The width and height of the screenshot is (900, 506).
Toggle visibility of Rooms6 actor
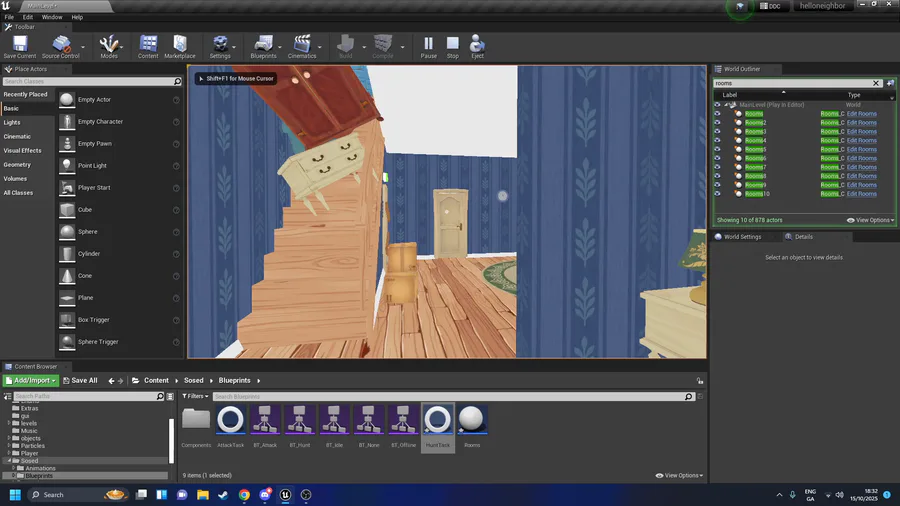[x=717, y=158]
